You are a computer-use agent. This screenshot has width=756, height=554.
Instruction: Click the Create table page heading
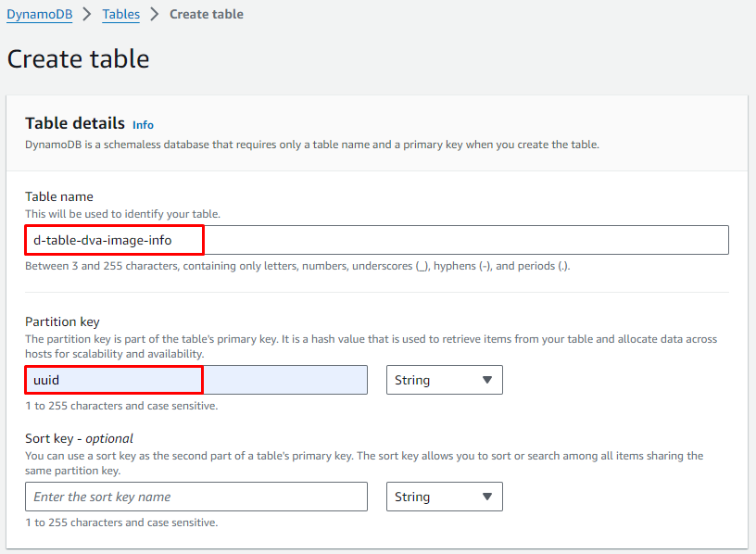78,59
